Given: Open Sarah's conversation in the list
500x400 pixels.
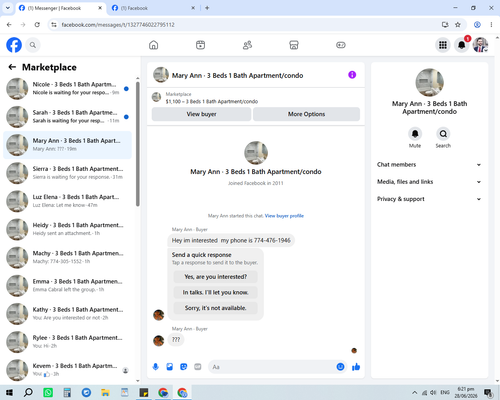Looking at the screenshot, I should 68,117.
